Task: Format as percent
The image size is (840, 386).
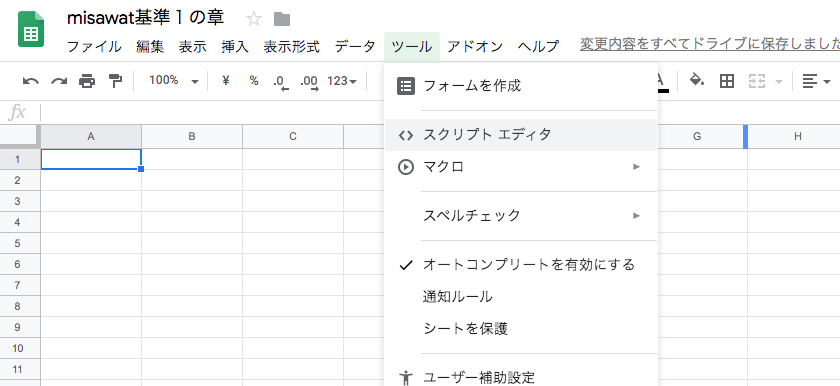Action: click(x=254, y=81)
